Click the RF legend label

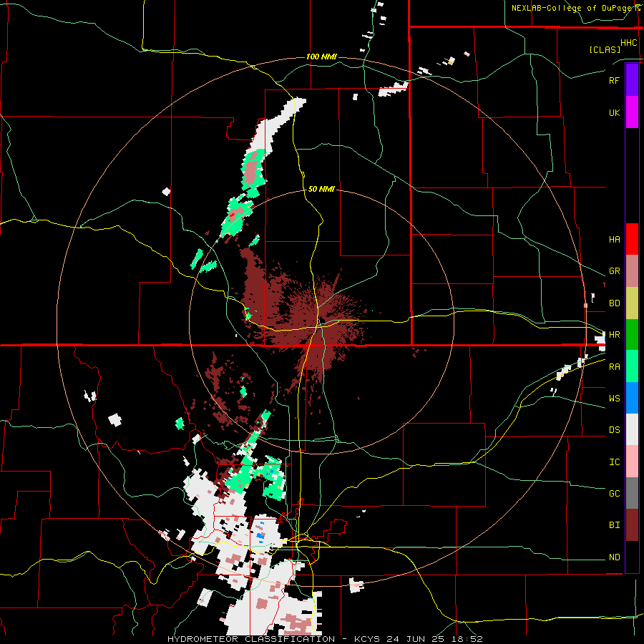tap(614, 80)
